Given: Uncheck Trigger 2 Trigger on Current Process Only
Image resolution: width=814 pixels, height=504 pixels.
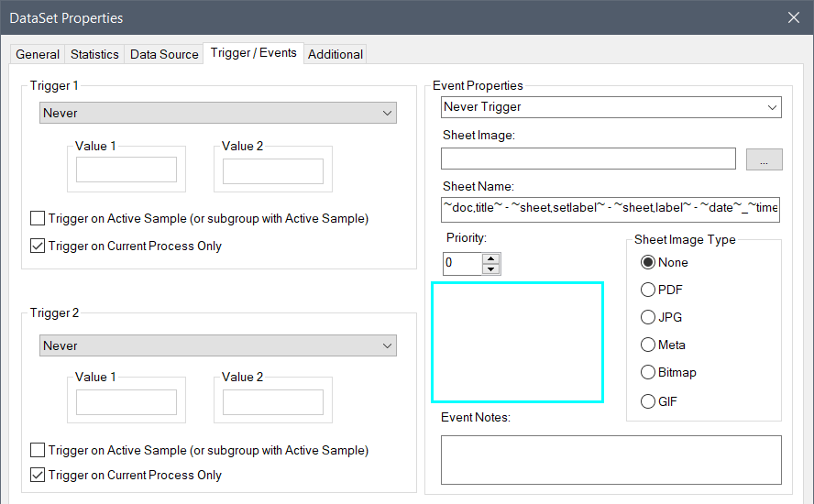Looking at the screenshot, I should pos(38,475).
